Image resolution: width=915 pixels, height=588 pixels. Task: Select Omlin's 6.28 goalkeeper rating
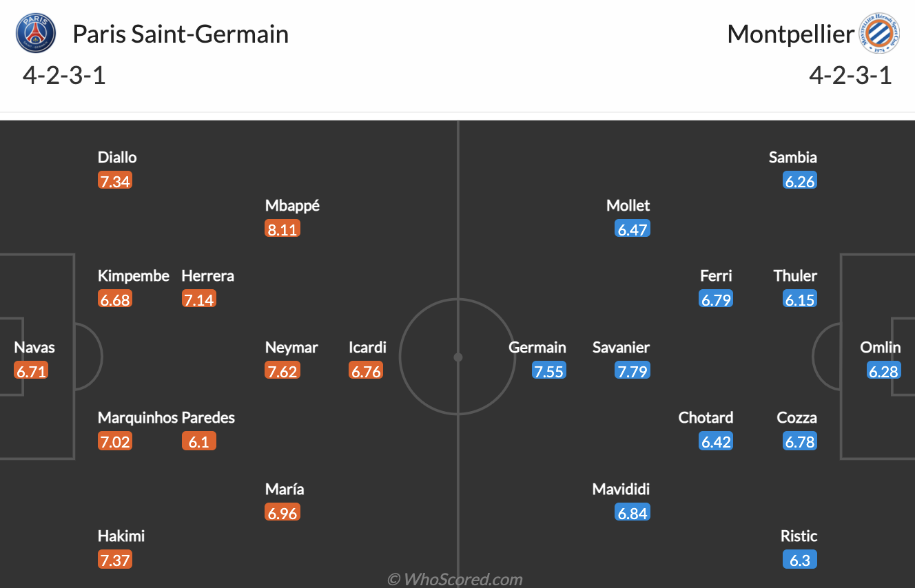(x=884, y=371)
